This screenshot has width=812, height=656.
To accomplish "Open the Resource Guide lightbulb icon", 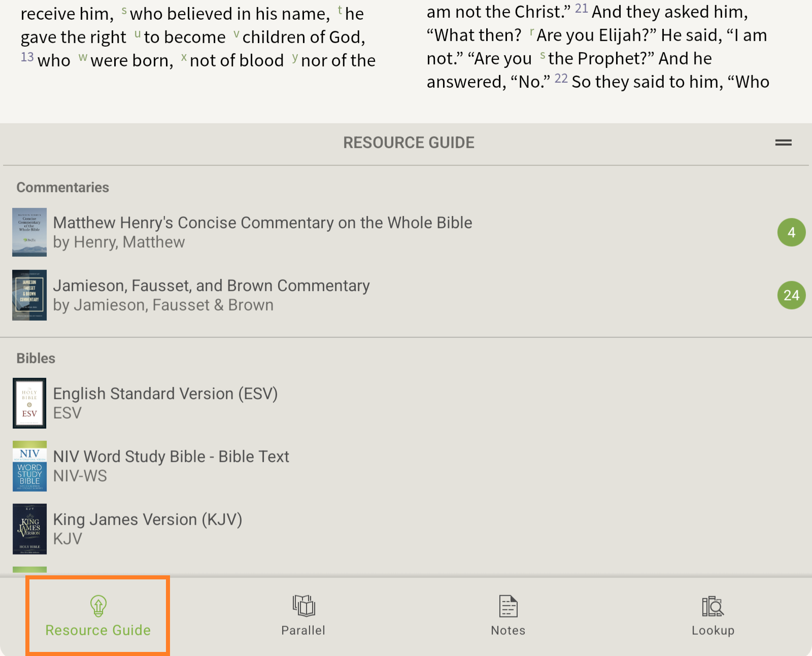I will coord(98,605).
